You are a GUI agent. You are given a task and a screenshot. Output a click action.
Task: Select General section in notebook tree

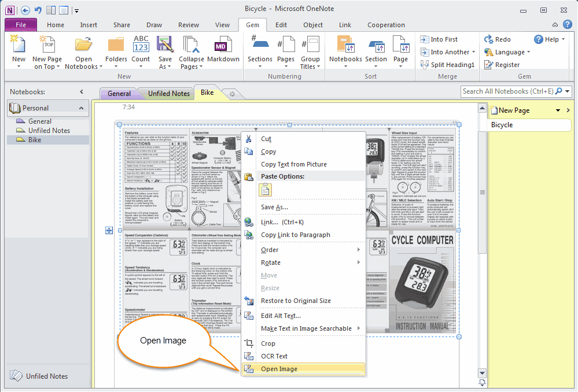pos(48,121)
